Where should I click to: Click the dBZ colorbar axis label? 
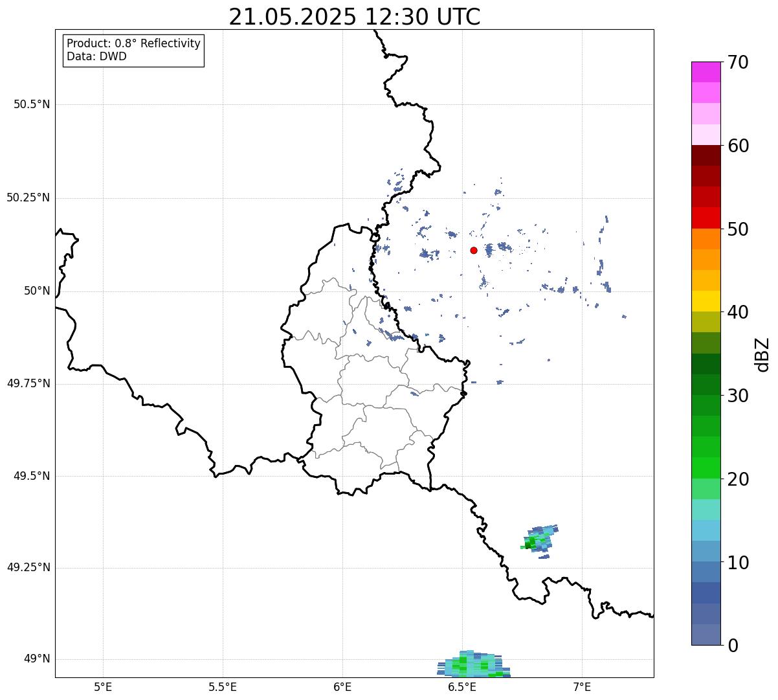(762, 354)
